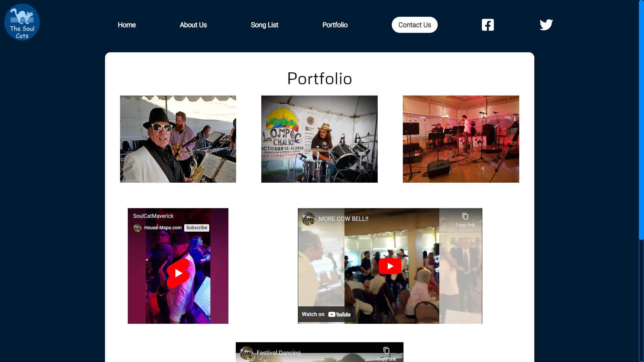The height and width of the screenshot is (362, 644).
Task: Copy link of MORE COW BELL video
Action: coord(465,220)
